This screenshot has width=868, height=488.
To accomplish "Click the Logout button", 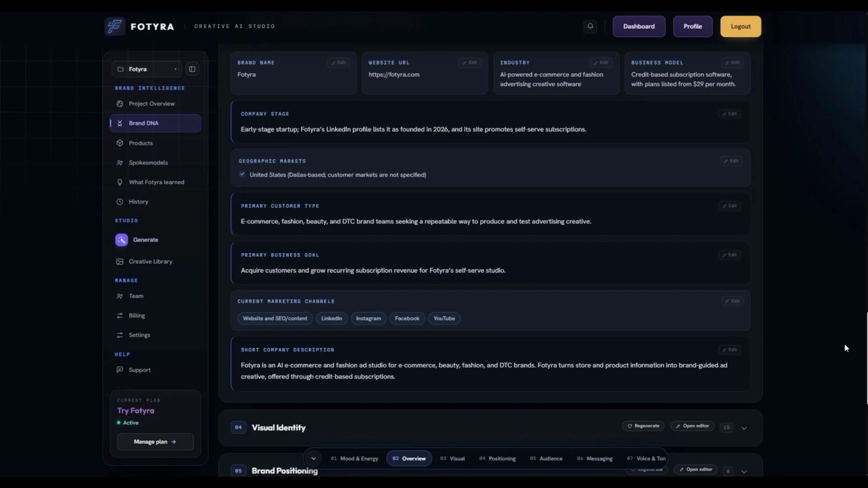I will tap(741, 26).
